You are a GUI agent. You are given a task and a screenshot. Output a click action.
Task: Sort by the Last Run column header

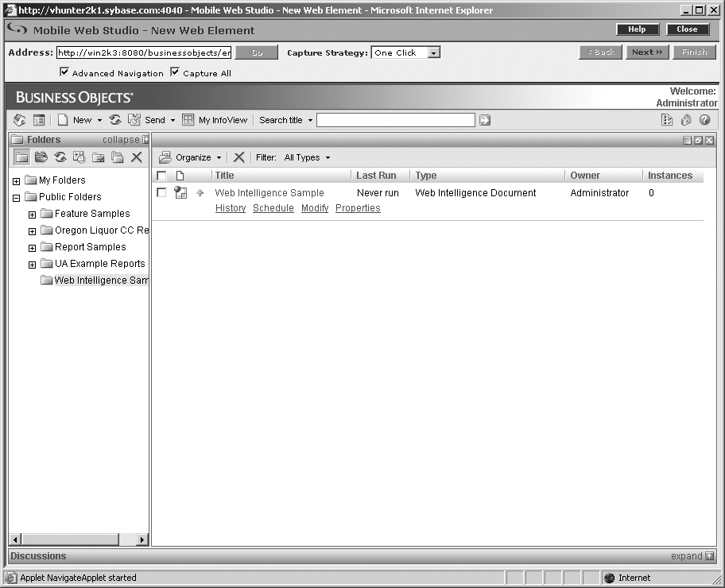coord(376,176)
